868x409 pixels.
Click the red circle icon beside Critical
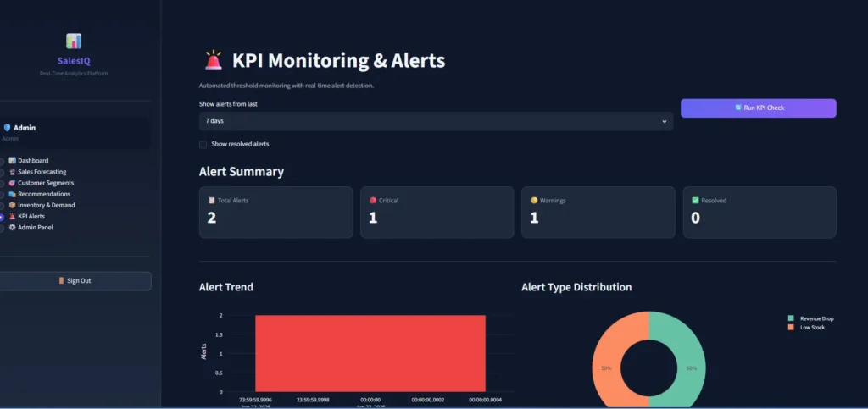[x=373, y=201]
